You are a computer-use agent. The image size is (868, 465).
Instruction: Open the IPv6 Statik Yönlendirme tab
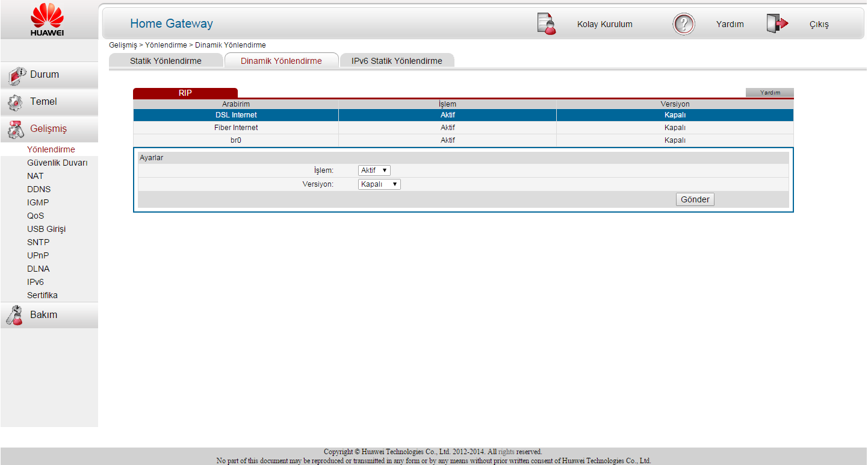[x=397, y=61]
